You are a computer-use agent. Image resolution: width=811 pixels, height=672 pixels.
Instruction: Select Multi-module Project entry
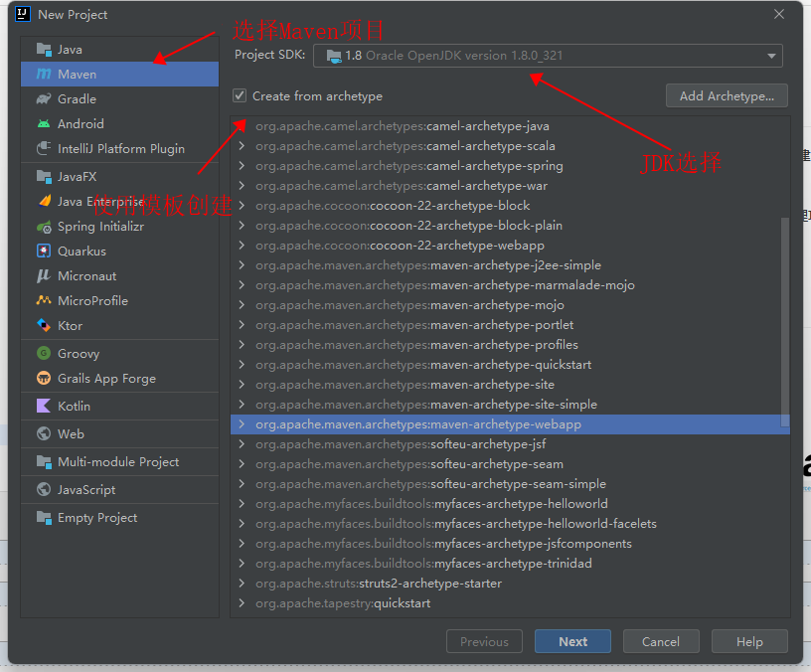pos(119,462)
